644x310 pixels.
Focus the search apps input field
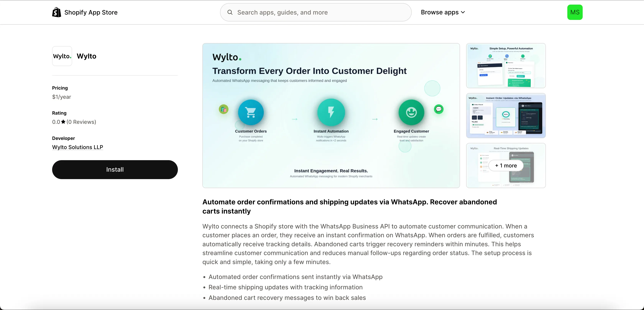tap(315, 12)
